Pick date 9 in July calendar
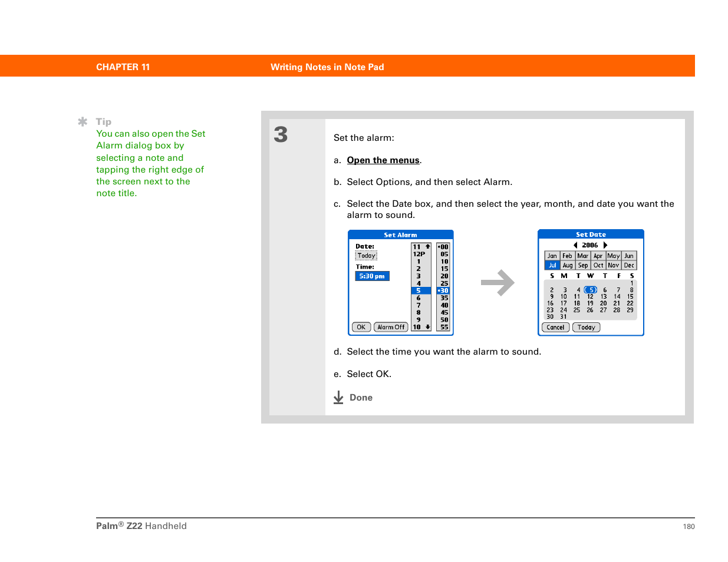This screenshot has width=728, height=562. pyautogui.click(x=552, y=297)
